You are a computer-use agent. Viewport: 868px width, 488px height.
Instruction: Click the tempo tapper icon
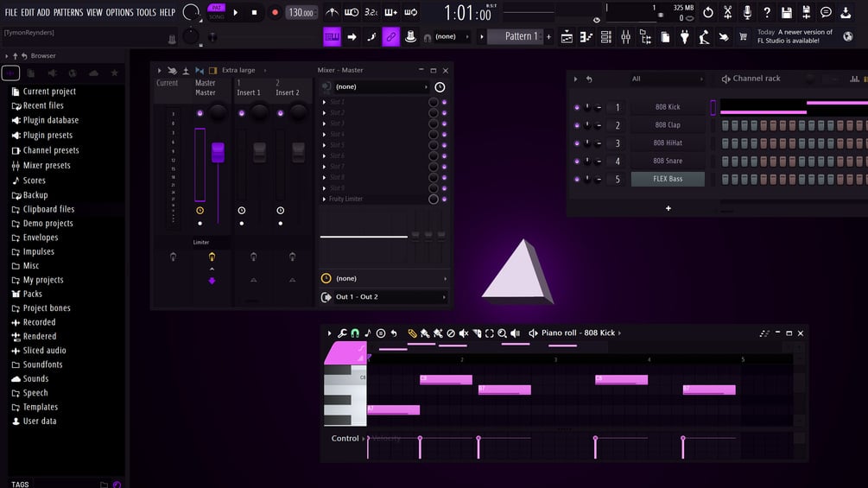click(704, 37)
